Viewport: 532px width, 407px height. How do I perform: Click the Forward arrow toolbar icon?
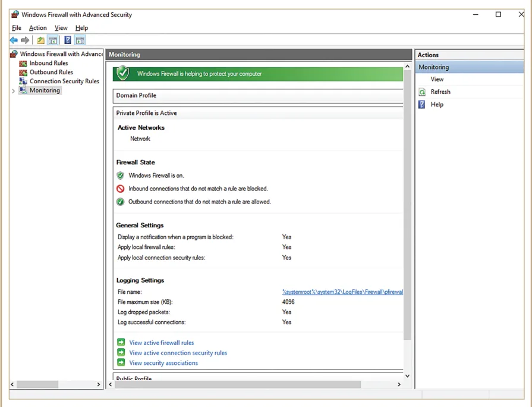[25, 40]
